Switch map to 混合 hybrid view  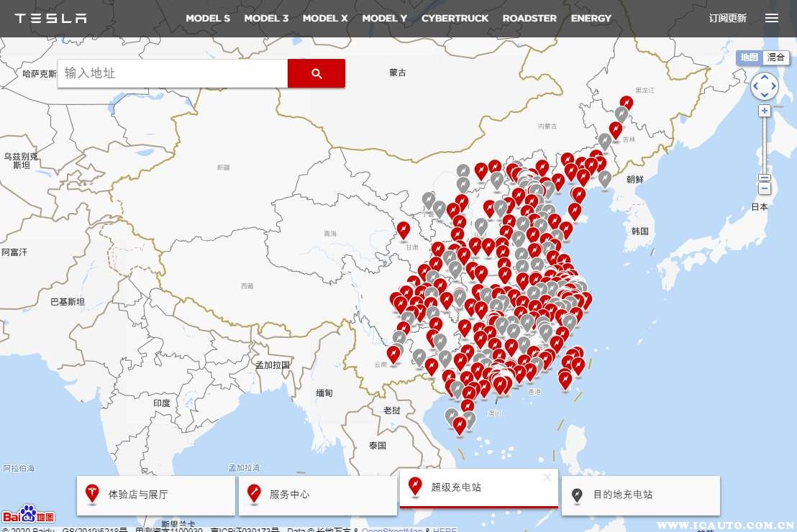[x=775, y=58]
